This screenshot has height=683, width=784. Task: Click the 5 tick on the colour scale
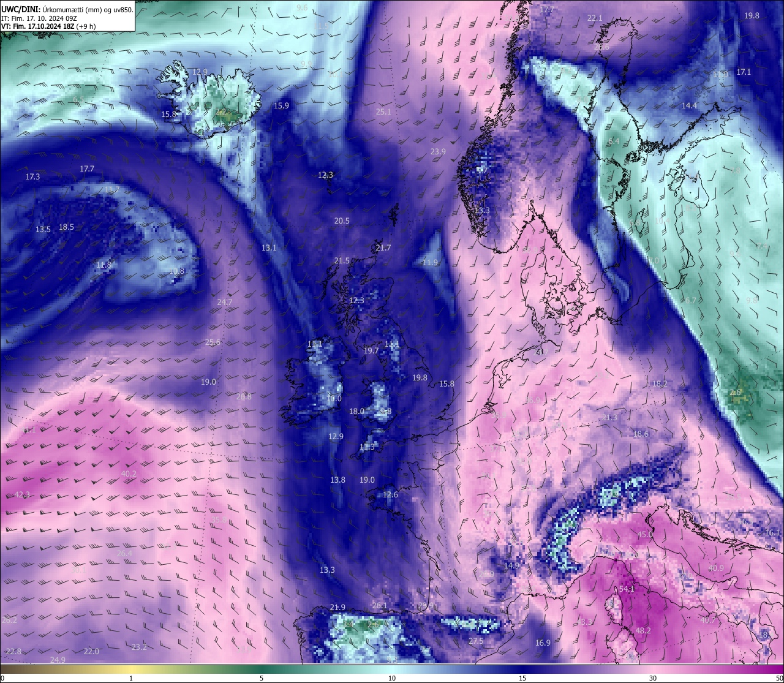coord(262,678)
